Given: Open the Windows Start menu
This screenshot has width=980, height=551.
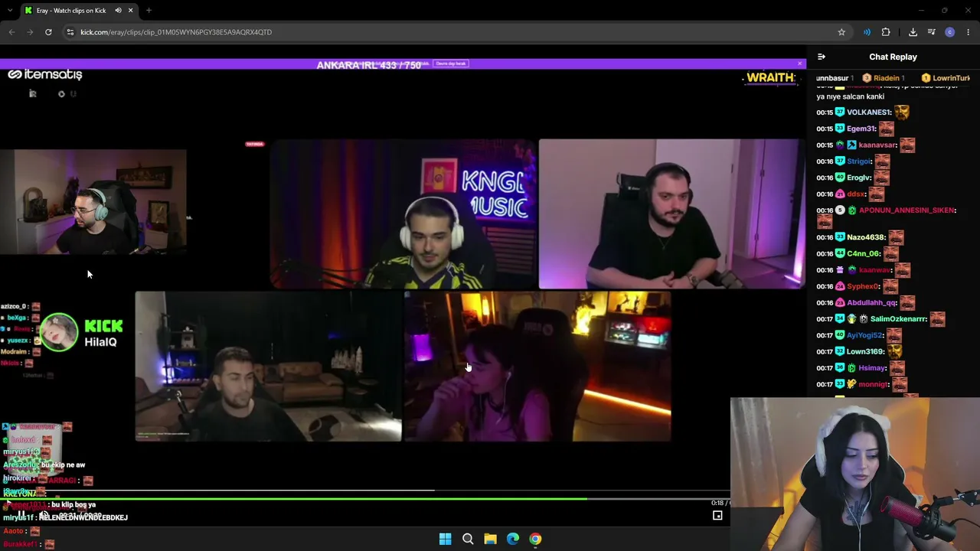Looking at the screenshot, I should tap(445, 539).
